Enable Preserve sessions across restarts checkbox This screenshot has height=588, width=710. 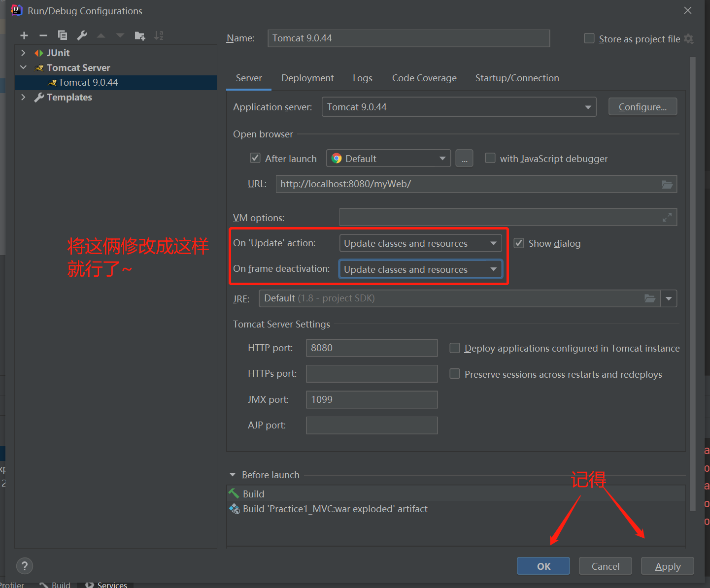[455, 374]
